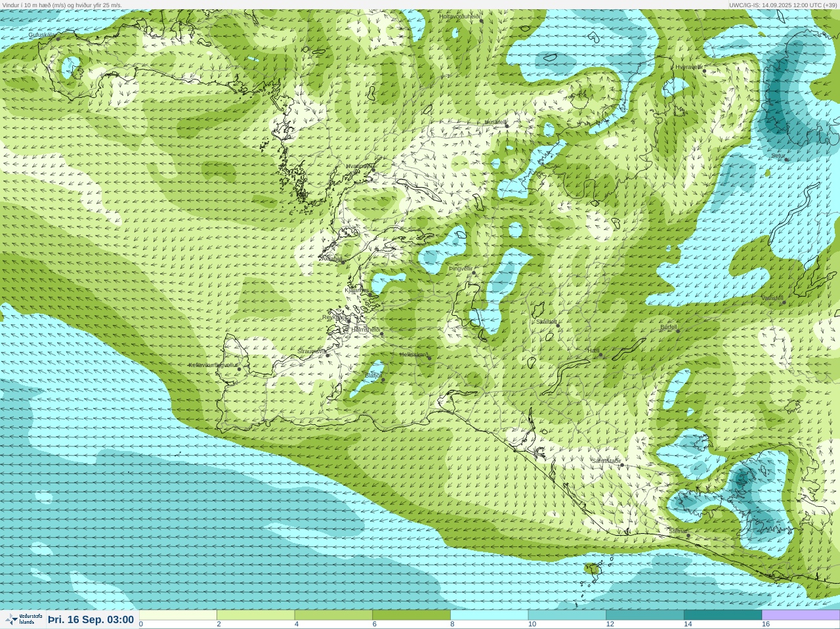Screen dimensions: 840x629
Task: Click the 10–12 m/s aqua legend swatch
Action: click(x=567, y=615)
